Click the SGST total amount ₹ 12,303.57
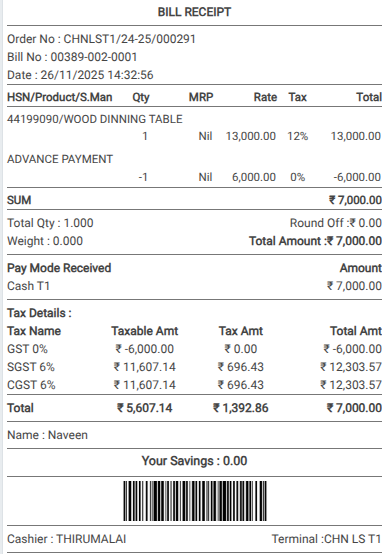Screen dimensions: 382x554 pos(351,367)
